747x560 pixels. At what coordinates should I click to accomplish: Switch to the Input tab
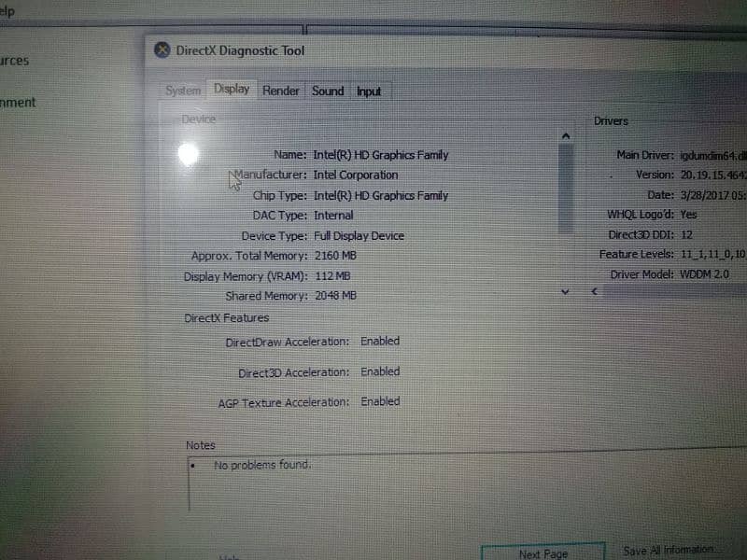(369, 91)
